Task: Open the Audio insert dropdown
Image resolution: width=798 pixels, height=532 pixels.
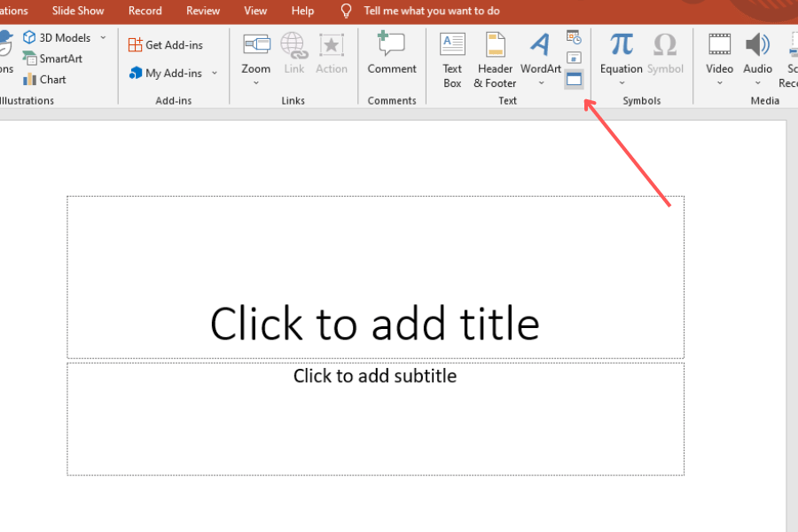Action: (x=757, y=83)
